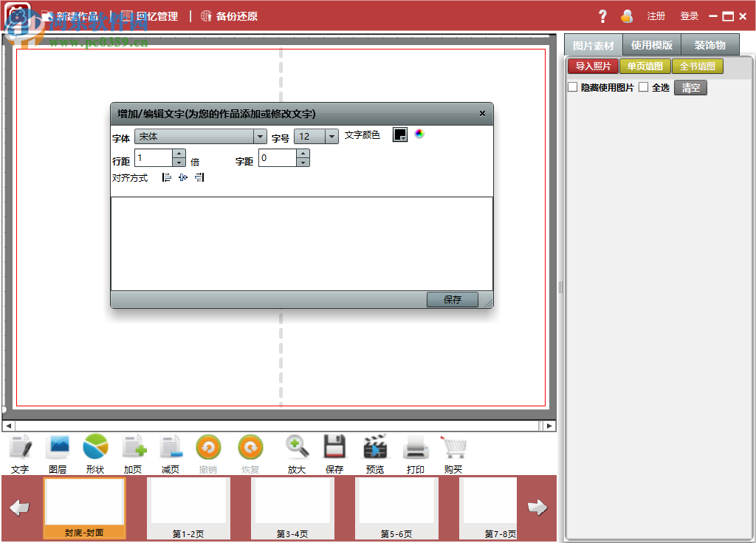The image size is (756, 543).
Task: Decrease 行距 line spacing value
Action: tap(179, 163)
